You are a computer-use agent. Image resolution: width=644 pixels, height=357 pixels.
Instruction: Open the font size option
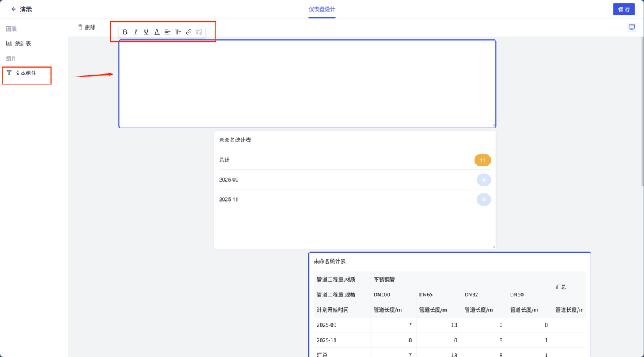tap(178, 32)
